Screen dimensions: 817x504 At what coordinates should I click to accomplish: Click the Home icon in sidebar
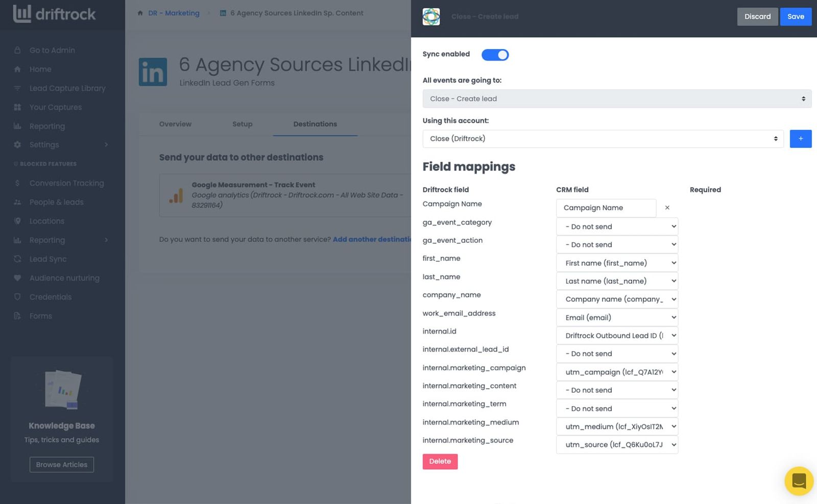point(18,69)
